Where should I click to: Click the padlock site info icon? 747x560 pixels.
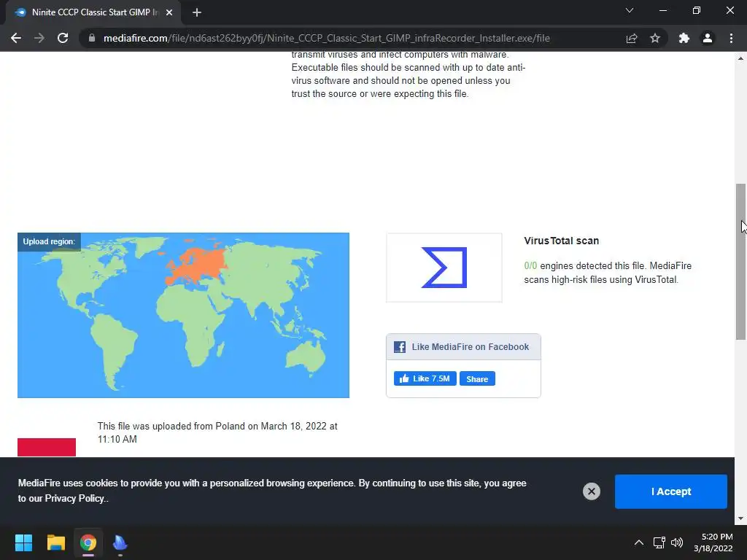92,38
